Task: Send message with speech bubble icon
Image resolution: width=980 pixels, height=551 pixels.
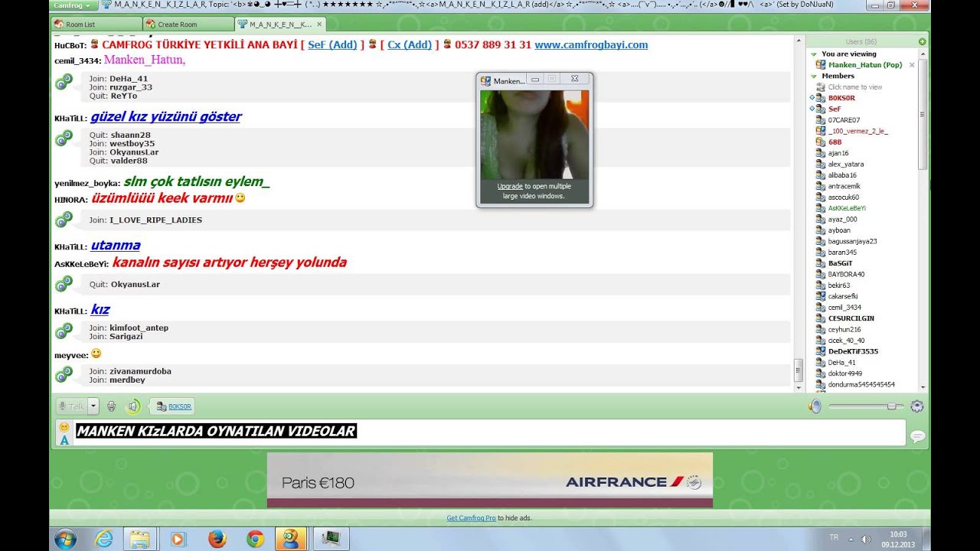Action: tap(917, 436)
